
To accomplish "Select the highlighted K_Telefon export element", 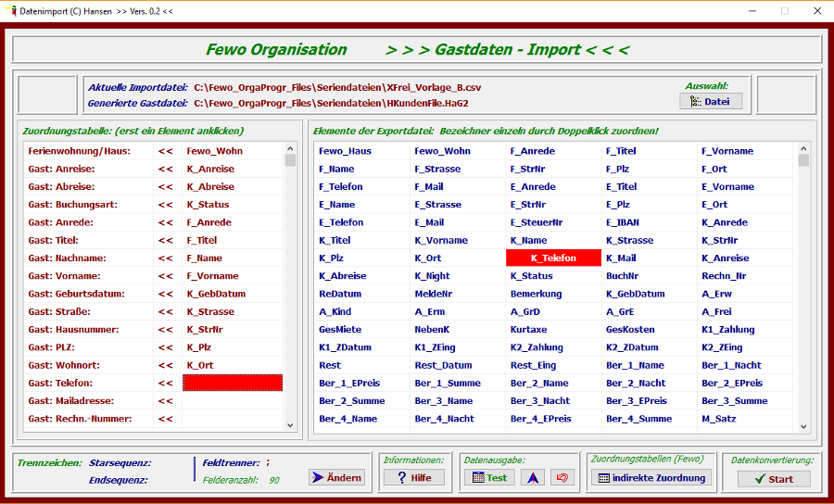I will click(x=553, y=258).
